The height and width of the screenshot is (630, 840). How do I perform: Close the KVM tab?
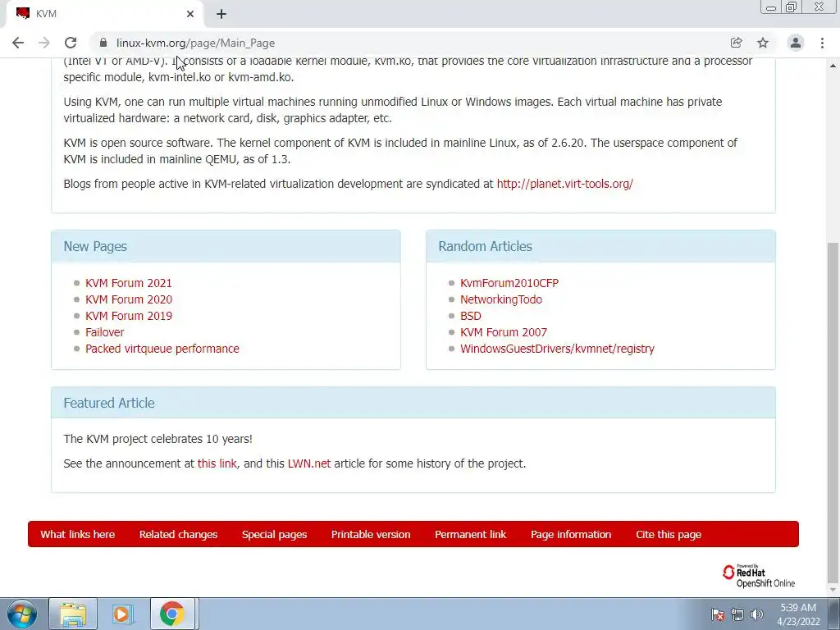[x=190, y=14]
